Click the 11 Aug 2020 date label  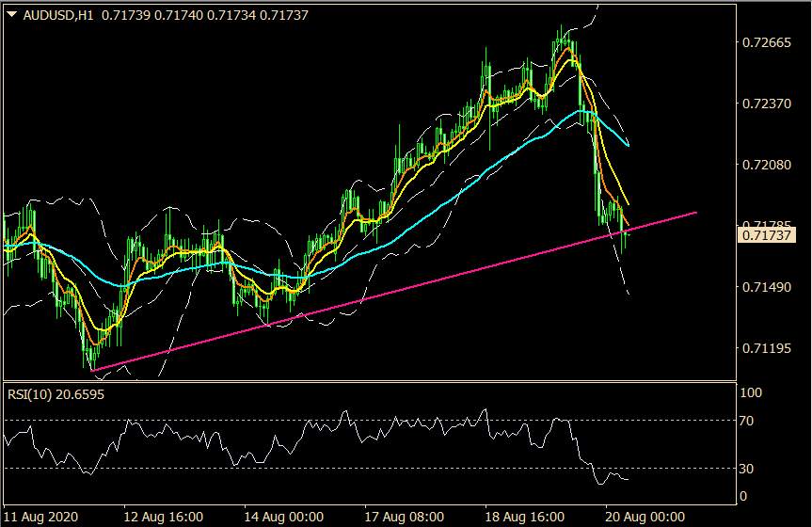40,517
